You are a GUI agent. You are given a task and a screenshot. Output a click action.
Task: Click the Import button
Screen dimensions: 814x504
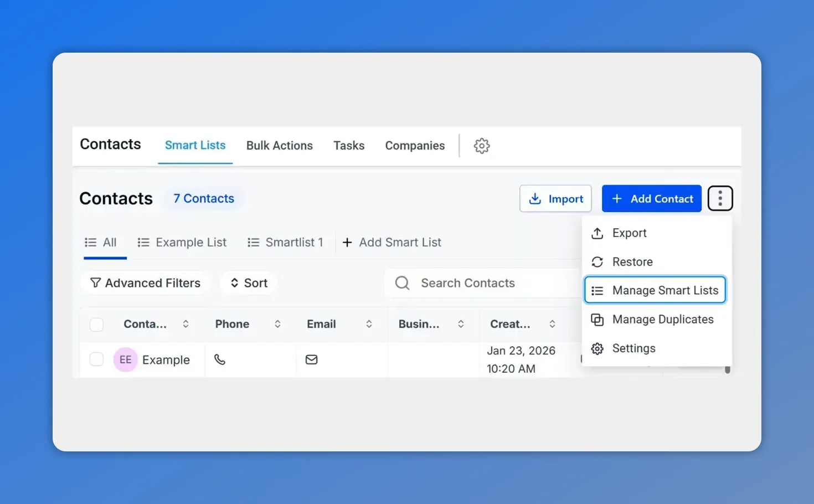tap(555, 198)
